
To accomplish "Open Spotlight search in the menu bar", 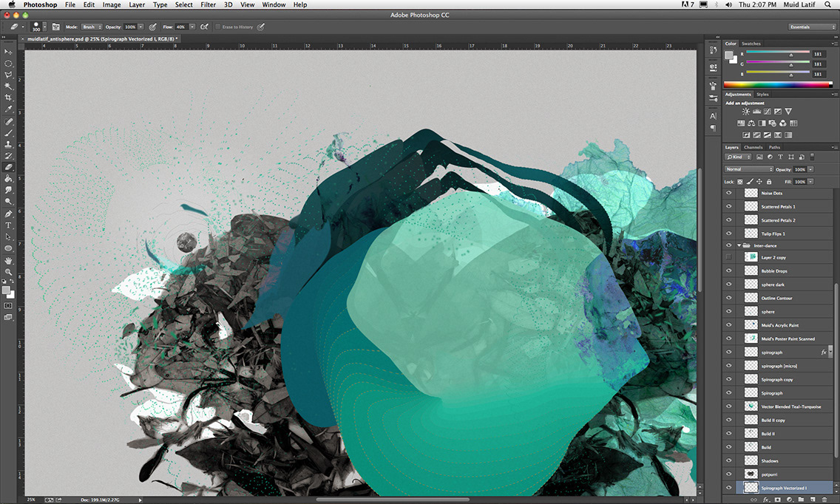I will pyautogui.click(x=827, y=4).
